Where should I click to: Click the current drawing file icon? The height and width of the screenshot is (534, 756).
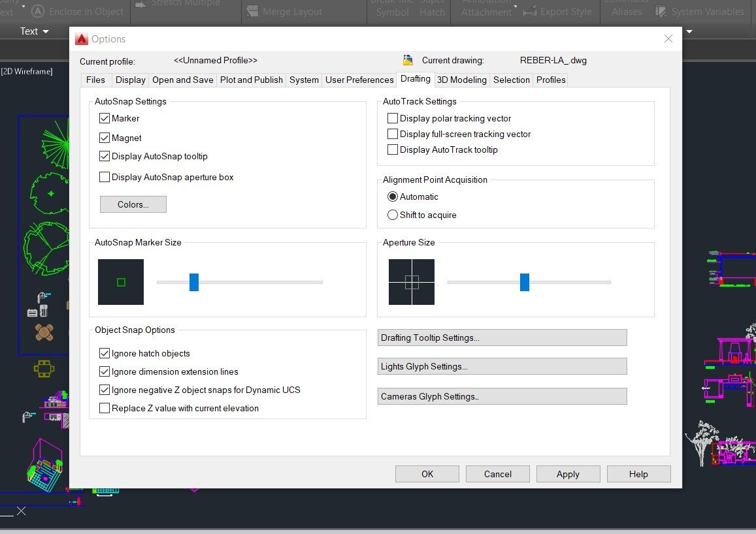click(x=408, y=60)
